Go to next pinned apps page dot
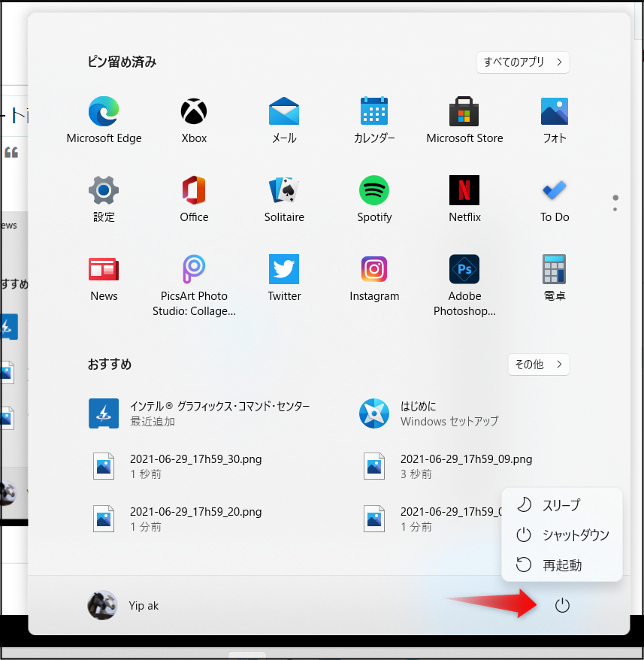This screenshot has height=660, width=644. click(615, 209)
